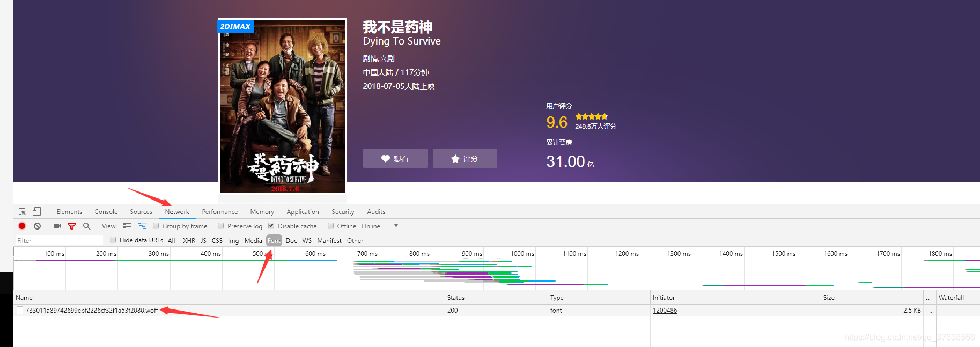The height and width of the screenshot is (347, 980).
Task: Click the 评分 rate button
Action: pyautogui.click(x=465, y=158)
